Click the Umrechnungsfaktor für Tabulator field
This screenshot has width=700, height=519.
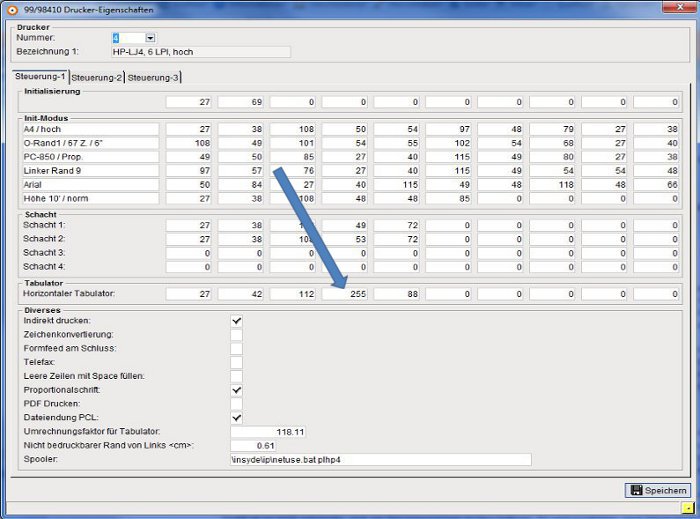tap(268, 432)
